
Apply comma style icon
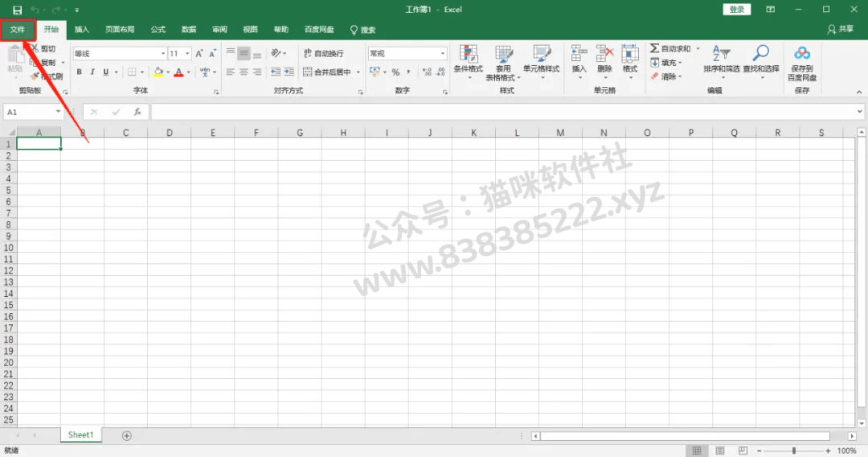click(x=408, y=72)
